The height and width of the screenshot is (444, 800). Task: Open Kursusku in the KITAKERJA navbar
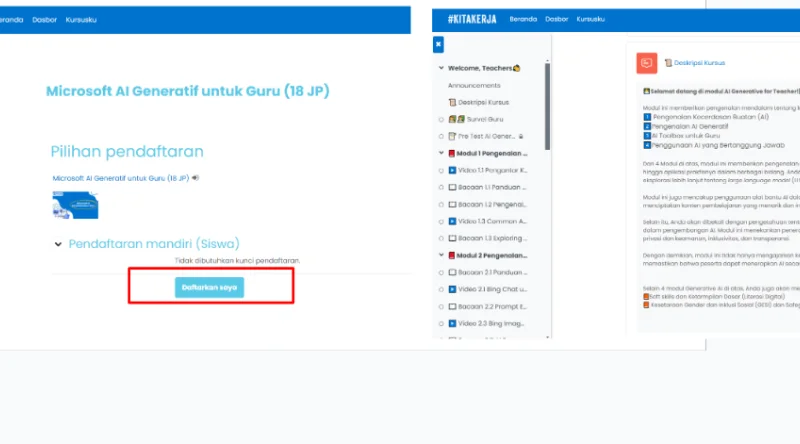(x=590, y=19)
